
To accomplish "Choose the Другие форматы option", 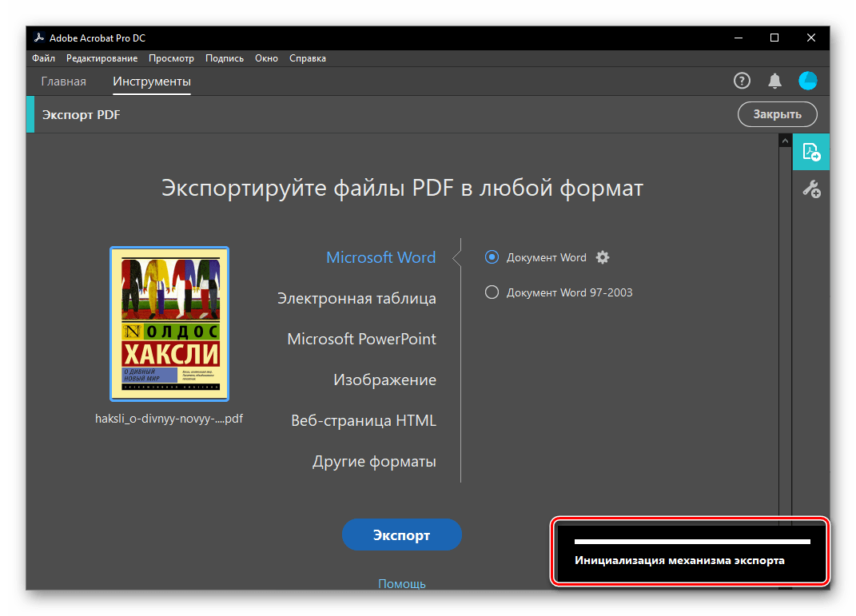I will coord(374,462).
